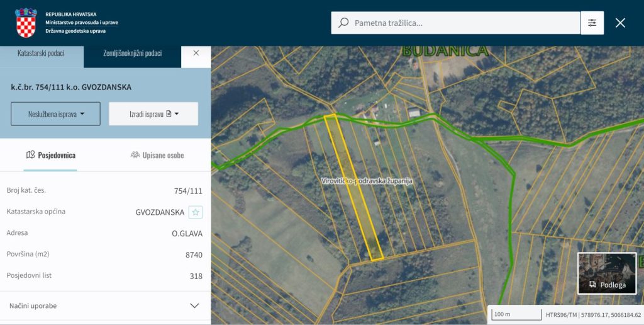Switch to Zemljišnoknjižni podaci tab
The height and width of the screenshot is (325, 644).
click(x=132, y=54)
